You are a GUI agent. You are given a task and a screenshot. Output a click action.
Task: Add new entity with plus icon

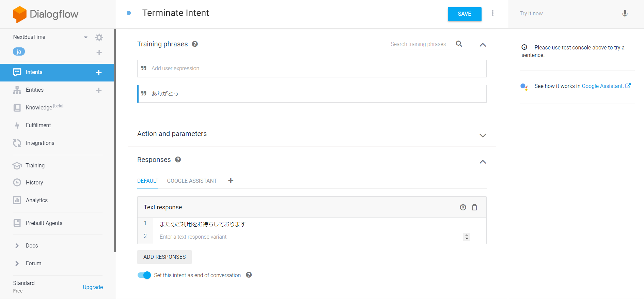point(99,90)
